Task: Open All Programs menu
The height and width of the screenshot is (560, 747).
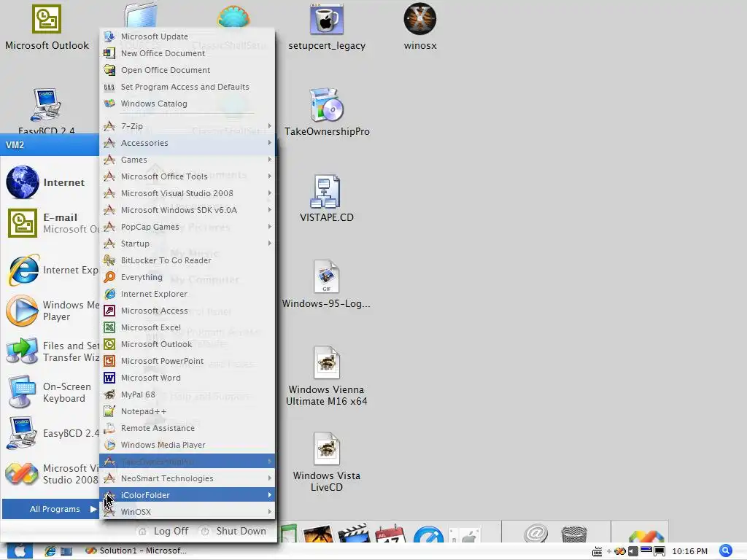Action: point(50,508)
